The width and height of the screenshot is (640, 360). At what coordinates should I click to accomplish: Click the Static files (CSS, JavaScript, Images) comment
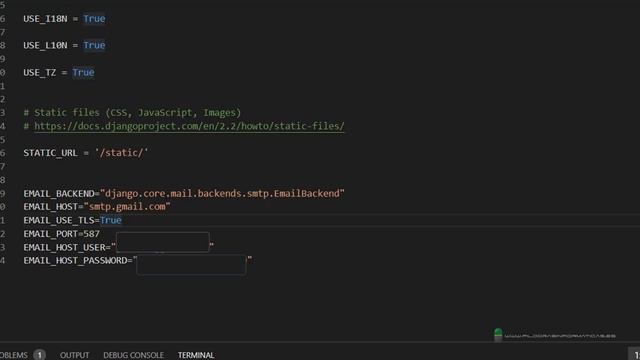coord(132,113)
